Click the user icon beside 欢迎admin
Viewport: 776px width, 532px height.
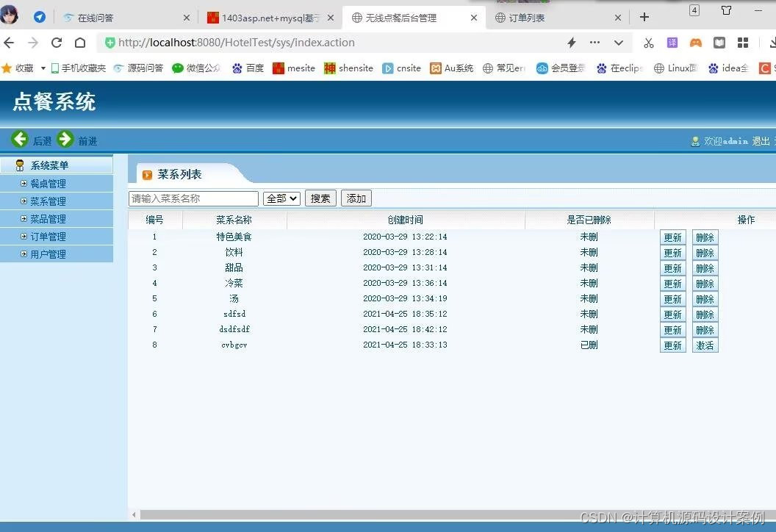(695, 142)
